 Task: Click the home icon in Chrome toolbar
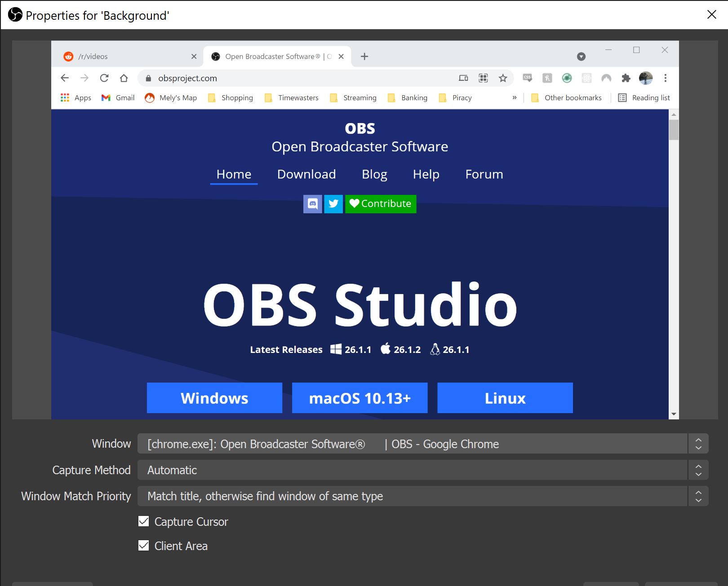(124, 78)
